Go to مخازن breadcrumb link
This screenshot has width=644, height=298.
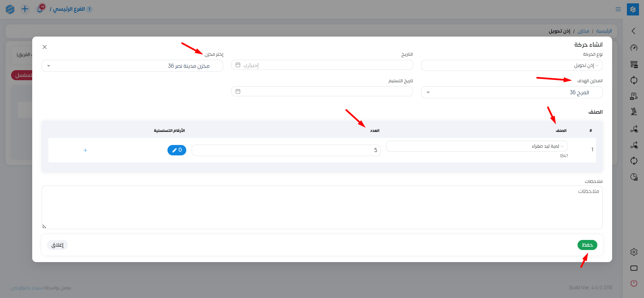point(583,31)
